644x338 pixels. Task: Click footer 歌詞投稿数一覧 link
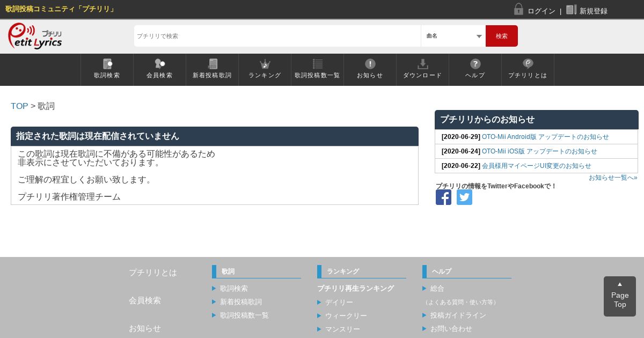[x=244, y=315]
